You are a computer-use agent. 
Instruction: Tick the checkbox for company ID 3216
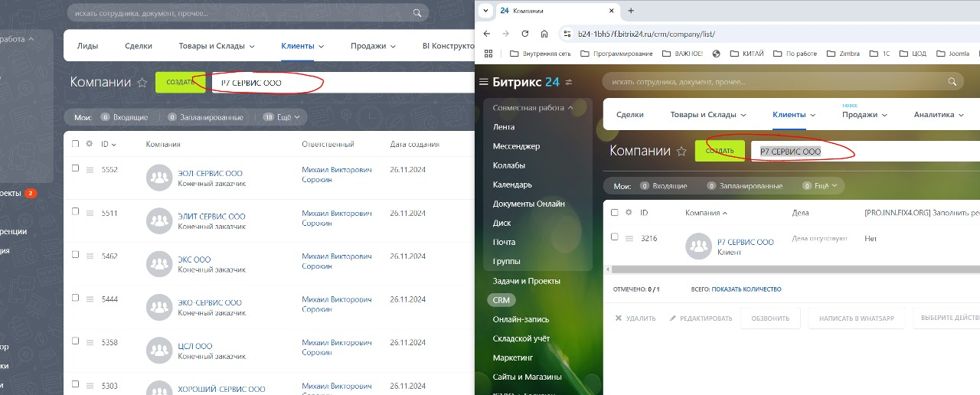pyautogui.click(x=614, y=237)
